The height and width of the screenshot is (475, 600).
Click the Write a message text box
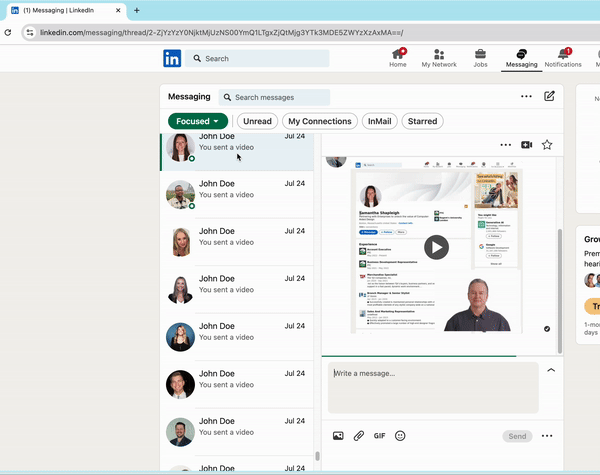pos(433,387)
